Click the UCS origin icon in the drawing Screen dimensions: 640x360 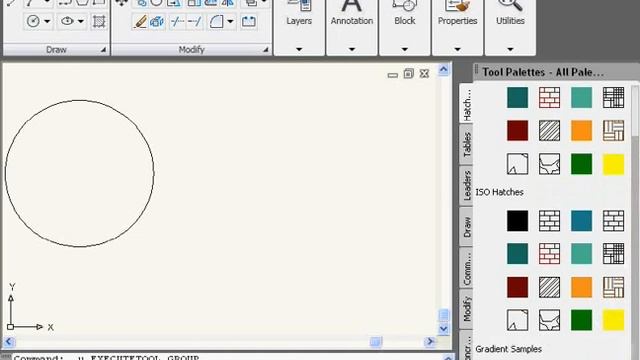pyautogui.click(x=11, y=327)
